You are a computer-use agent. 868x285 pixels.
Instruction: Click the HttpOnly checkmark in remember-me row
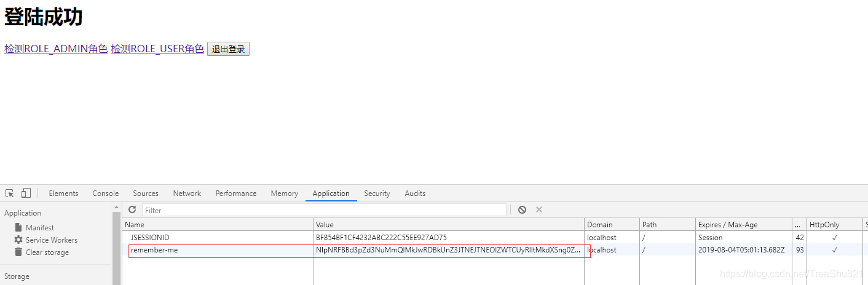pyautogui.click(x=835, y=250)
